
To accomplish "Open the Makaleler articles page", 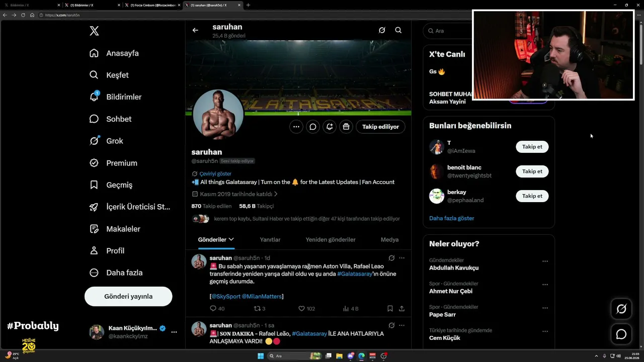I will tap(115, 229).
